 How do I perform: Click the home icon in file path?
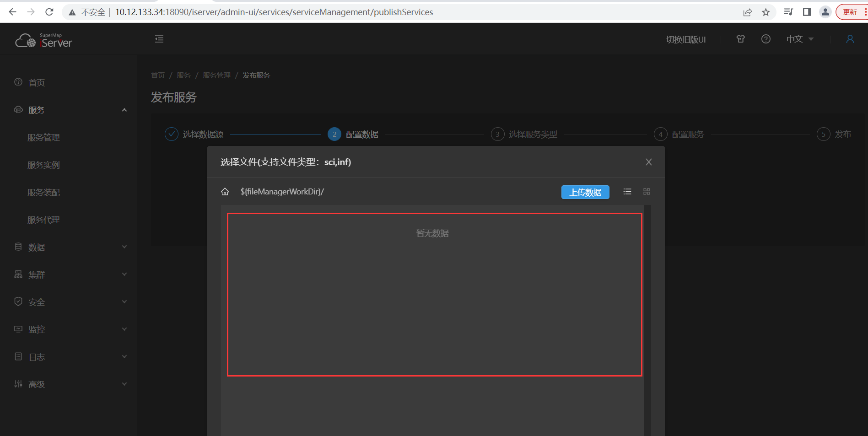[225, 192]
